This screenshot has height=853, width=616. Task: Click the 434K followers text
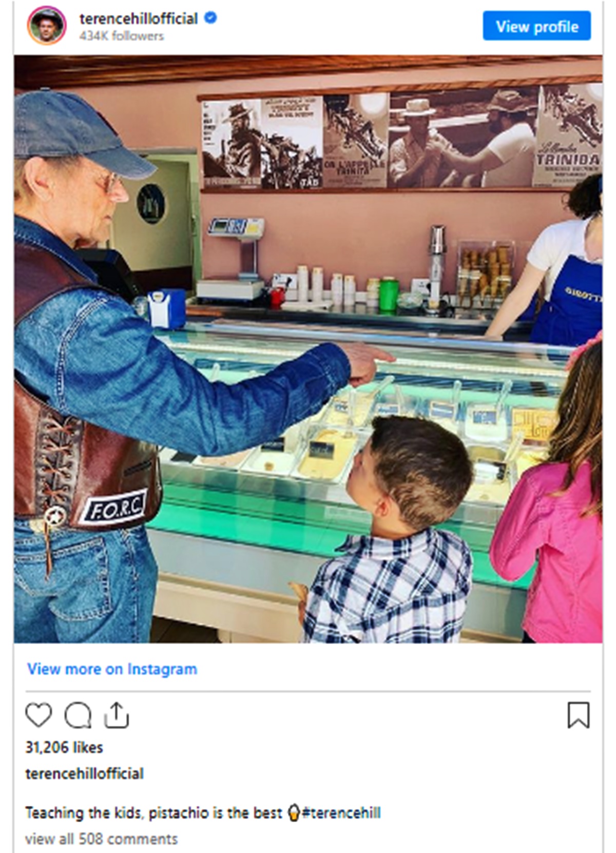[x=122, y=36]
